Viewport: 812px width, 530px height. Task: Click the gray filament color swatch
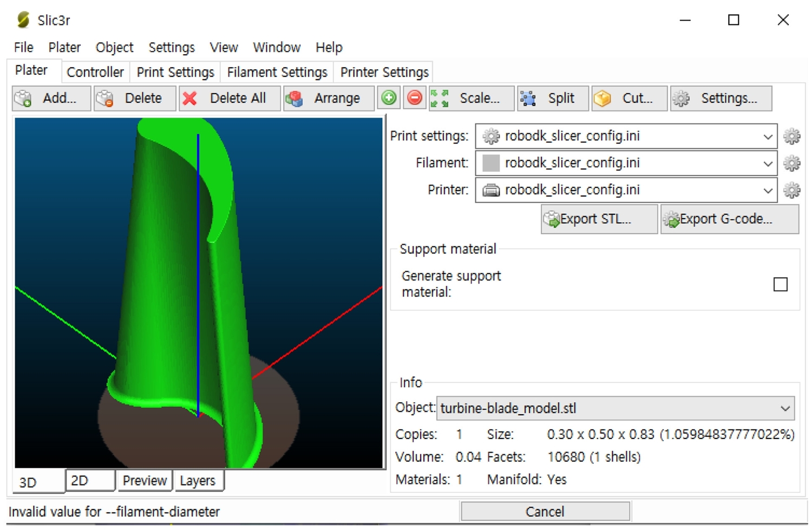pyautogui.click(x=490, y=163)
